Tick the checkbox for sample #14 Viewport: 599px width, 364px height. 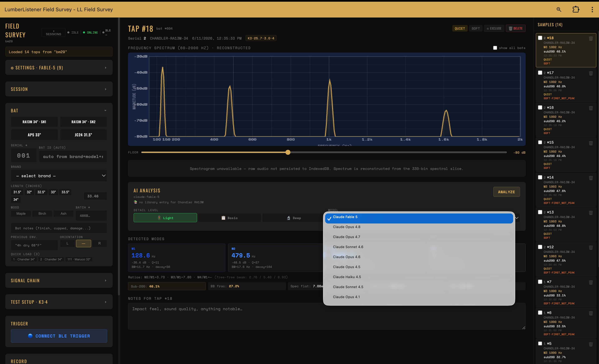(540, 177)
